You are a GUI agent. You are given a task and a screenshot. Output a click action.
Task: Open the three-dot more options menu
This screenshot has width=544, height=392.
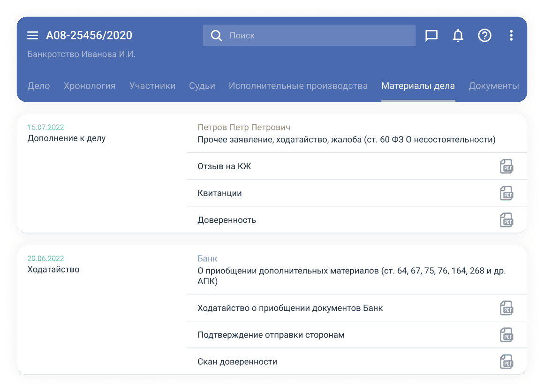[x=511, y=35]
